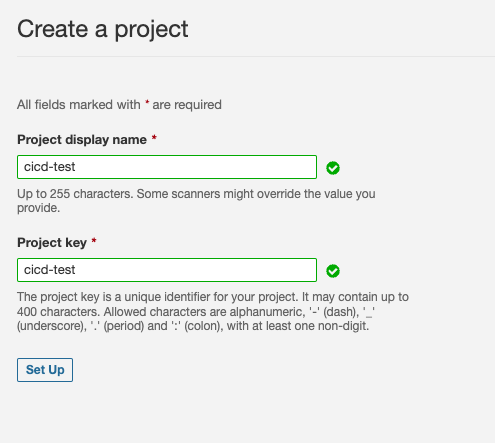Image resolution: width=495 pixels, height=443 pixels.
Task: Click the red asterisk after Project display name
Action: [154, 137]
